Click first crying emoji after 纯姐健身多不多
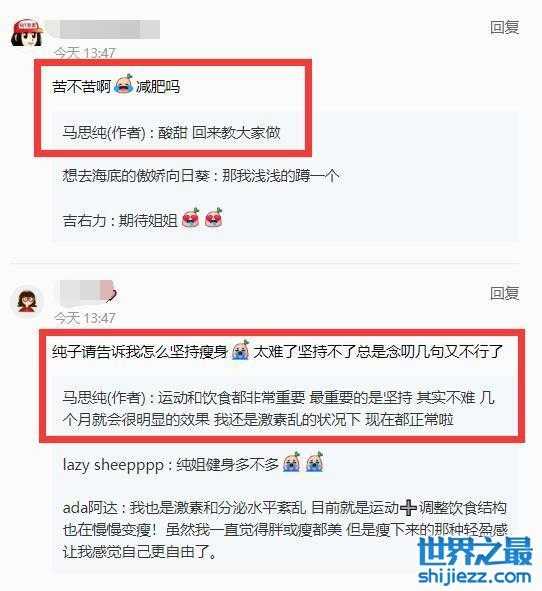Screen dimensions: 542x591 tap(291, 462)
